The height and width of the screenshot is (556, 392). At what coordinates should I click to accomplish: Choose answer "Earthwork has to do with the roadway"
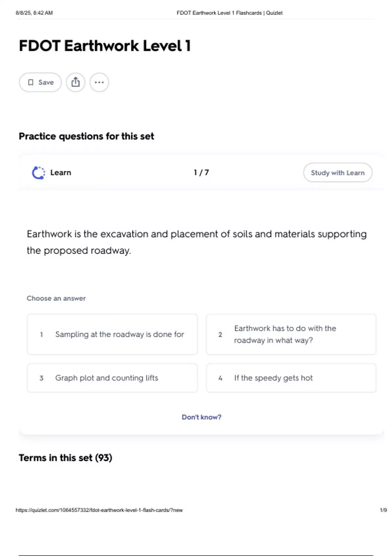[x=291, y=334]
